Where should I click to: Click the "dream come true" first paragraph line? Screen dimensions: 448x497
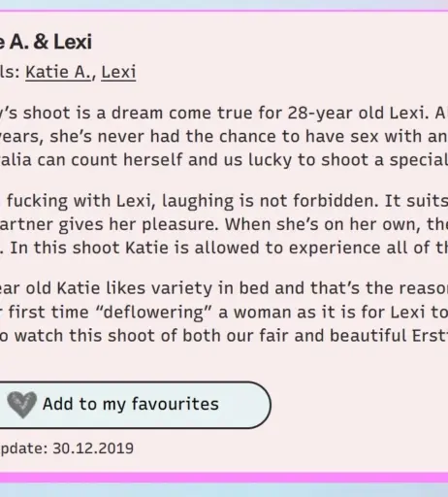224,113
